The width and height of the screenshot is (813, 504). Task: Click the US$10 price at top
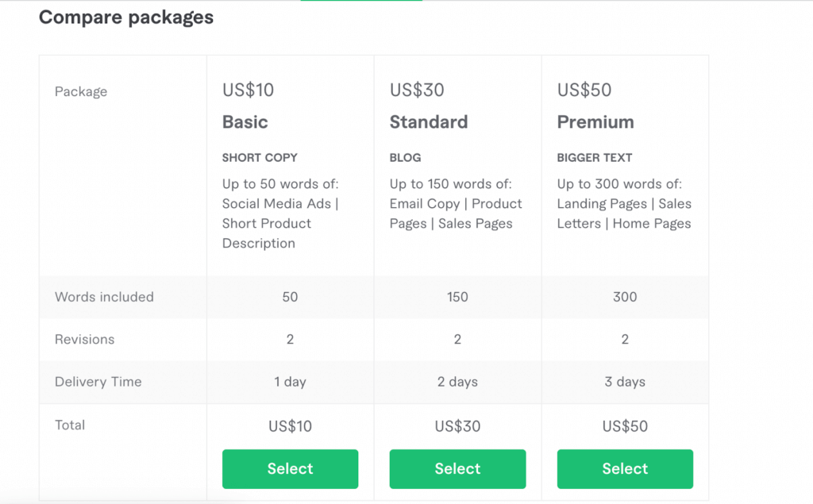click(x=248, y=90)
